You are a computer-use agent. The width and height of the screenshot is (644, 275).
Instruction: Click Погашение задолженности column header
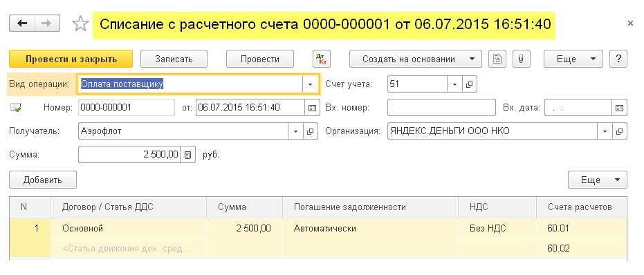[x=371, y=207]
